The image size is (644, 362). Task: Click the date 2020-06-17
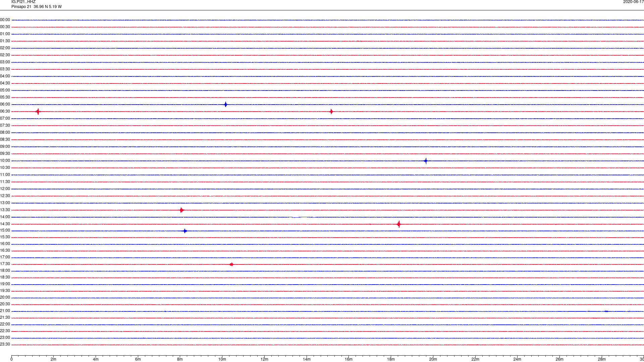(x=633, y=2)
